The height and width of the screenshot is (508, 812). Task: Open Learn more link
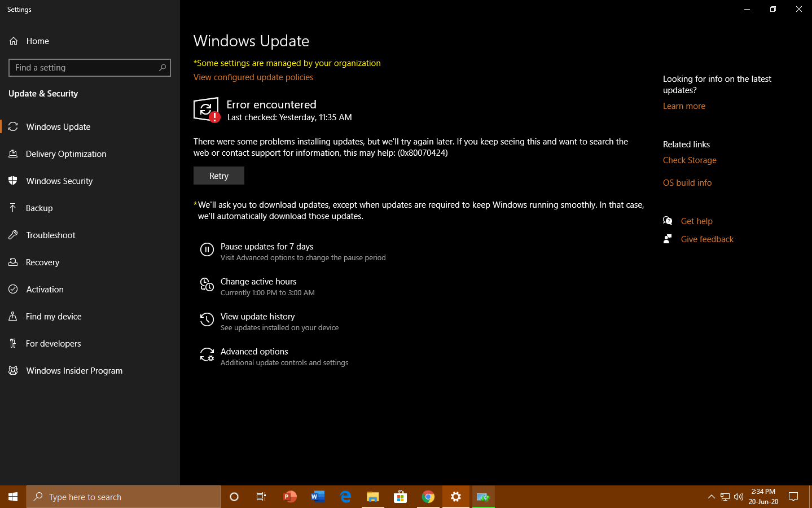pos(684,106)
